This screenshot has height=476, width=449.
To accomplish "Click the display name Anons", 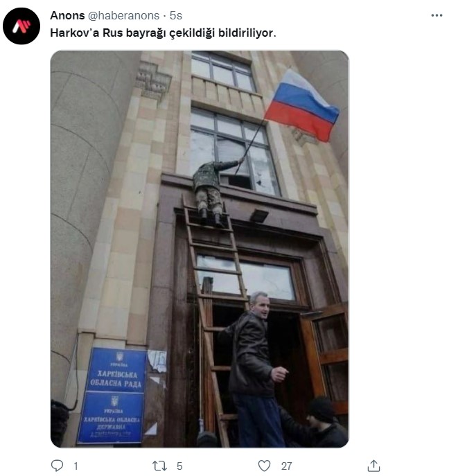I will coord(67,15).
